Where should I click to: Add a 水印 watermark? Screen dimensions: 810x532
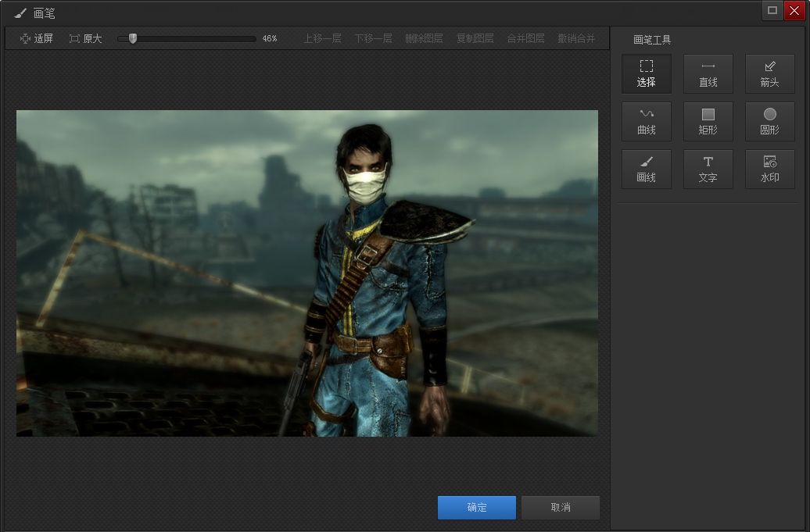click(x=769, y=170)
